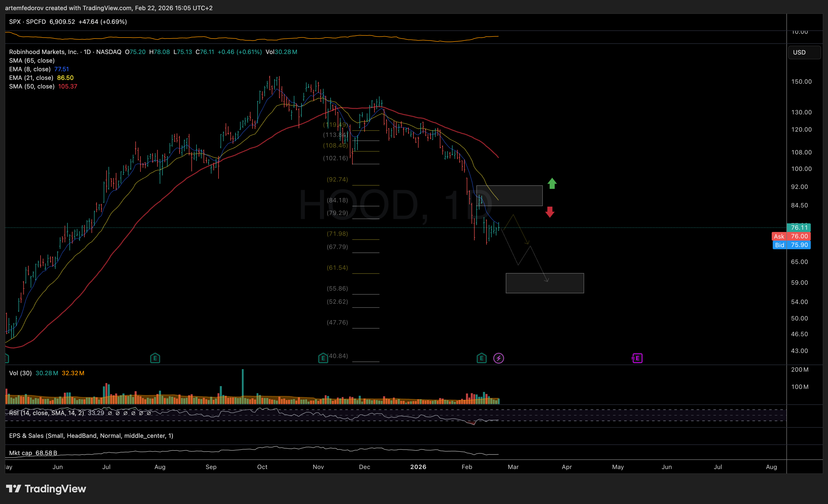Click the (71.98) Fibonacci level label

tap(337, 233)
